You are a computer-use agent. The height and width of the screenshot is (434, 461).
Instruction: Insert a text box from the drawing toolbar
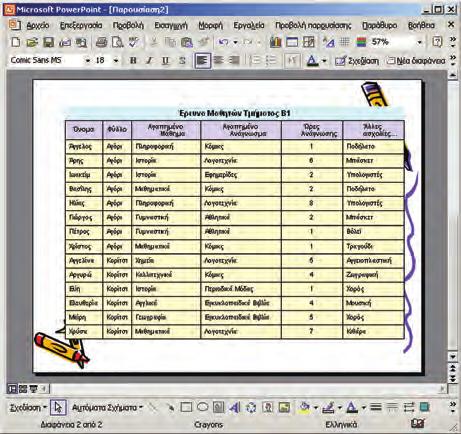(218, 407)
